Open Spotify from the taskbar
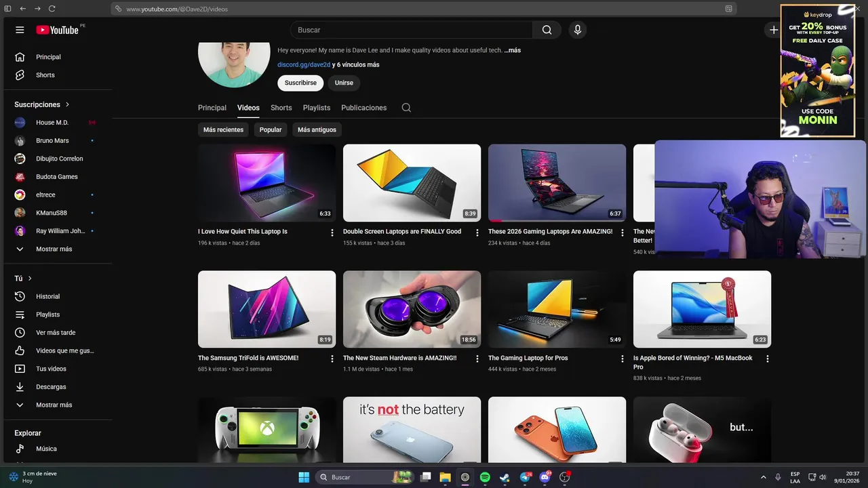Viewport: 868px width, 488px height. coord(485,477)
